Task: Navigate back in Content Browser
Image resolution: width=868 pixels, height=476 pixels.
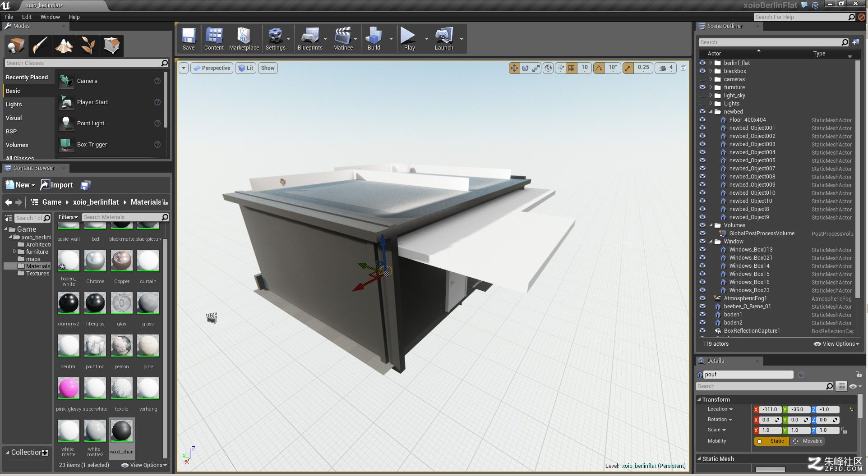Action: pos(8,202)
